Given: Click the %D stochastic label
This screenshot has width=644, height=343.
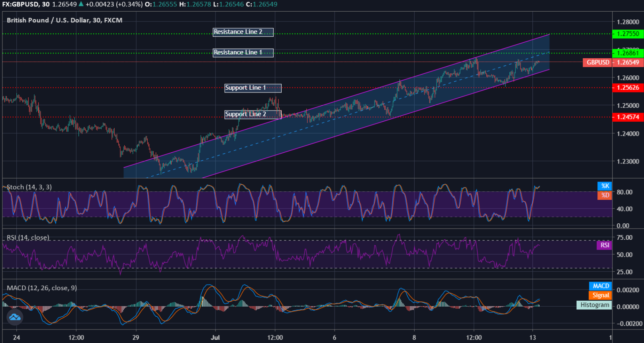Looking at the screenshot, I should [605, 195].
